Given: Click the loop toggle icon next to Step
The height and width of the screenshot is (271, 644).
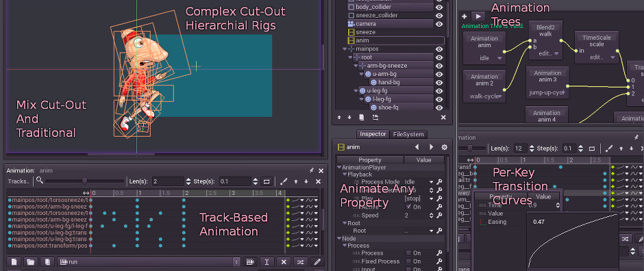Looking at the screenshot, I should pos(267,181).
